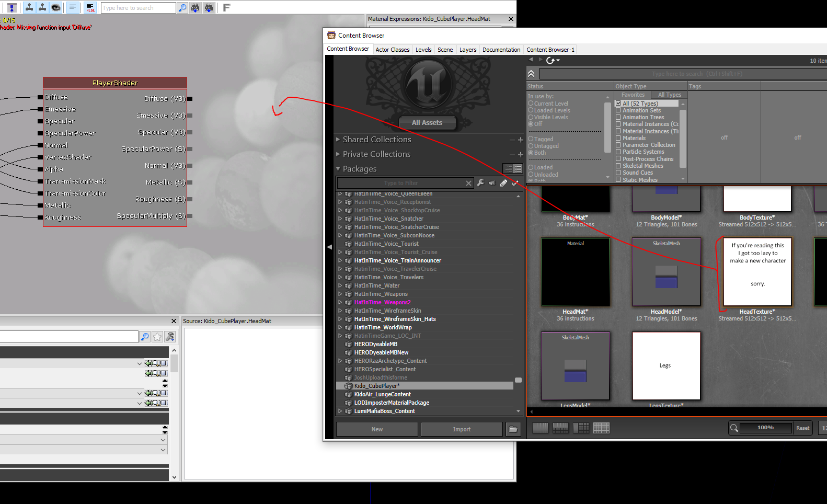Viewport: 827px width, 504px height.
Task: Select the split horizontal layout view icon
Action: coord(560,428)
